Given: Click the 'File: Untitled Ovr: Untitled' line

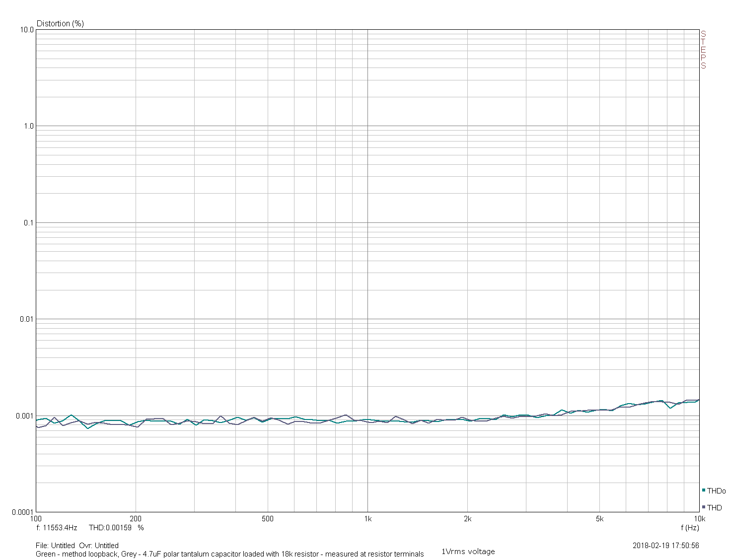Looking at the screenshot, I should 77,546.
